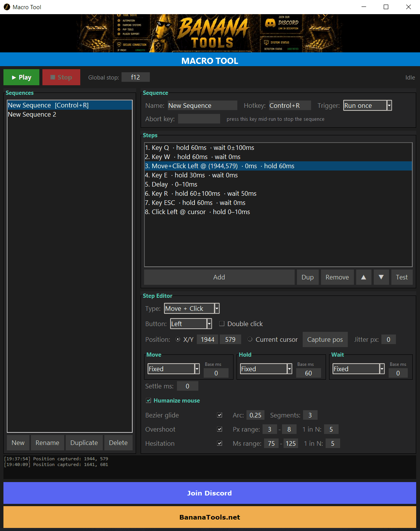Click the Banana Tools banner image
The height and width of the screenshot is (531, 420).
pyautogui.click(x=210, y=33)
